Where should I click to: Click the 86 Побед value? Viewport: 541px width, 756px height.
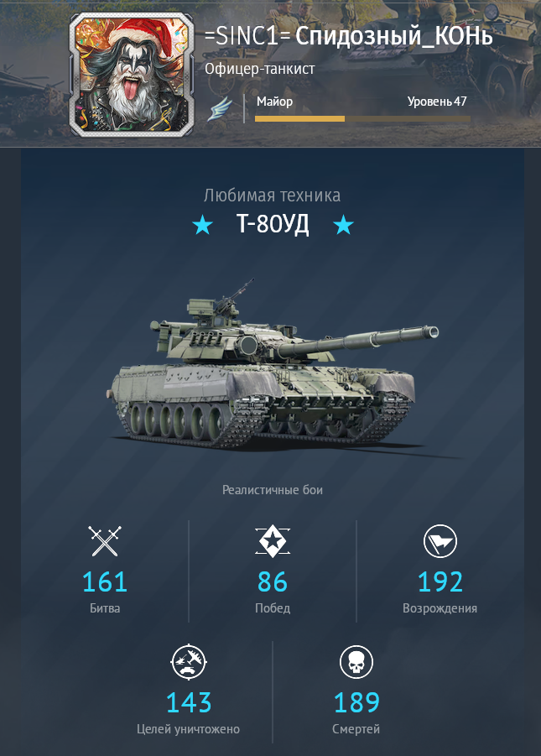(x=273, y=582)
